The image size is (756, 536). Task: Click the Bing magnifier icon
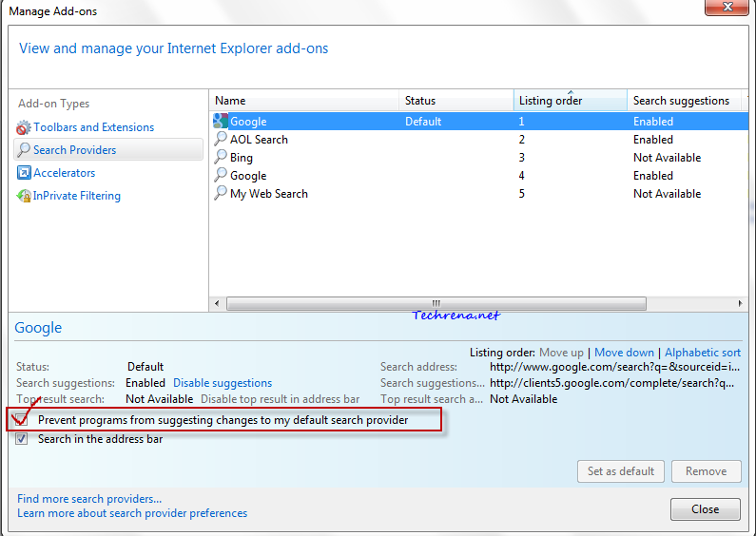221,157
